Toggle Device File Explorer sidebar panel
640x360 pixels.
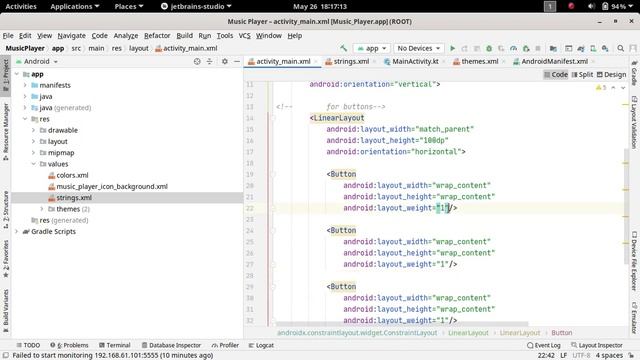(x=634, y=261)
